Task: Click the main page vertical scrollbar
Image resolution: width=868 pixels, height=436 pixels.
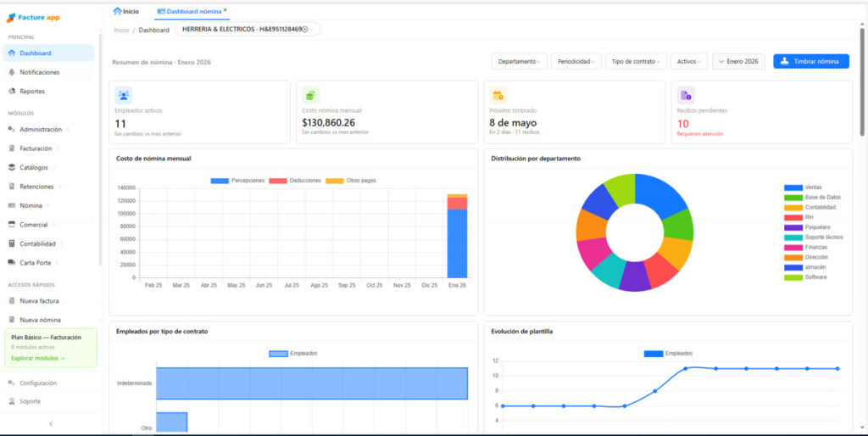Action: (x=861, y=82)
